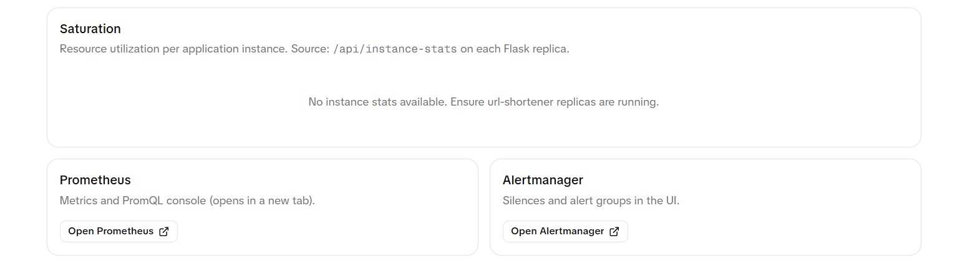Click the "Ensure url-shortener replicas are running" text
Screen dimensions: 980x273
[554, 102]
